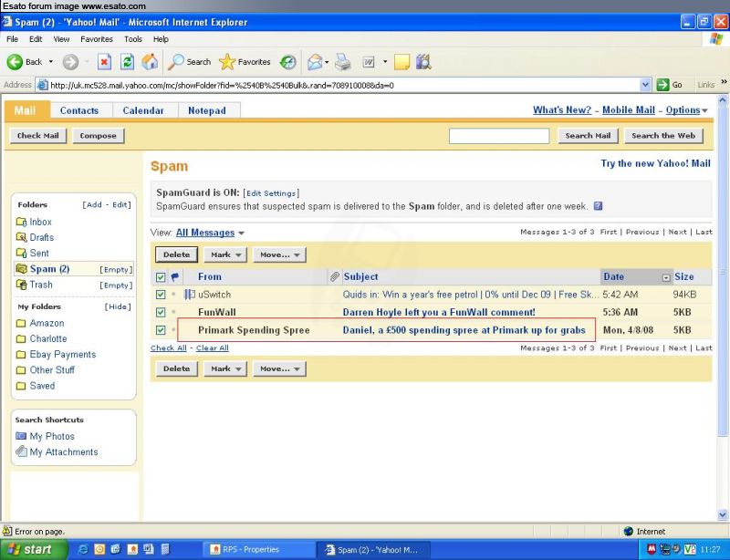This screenshot has width=730, height=560.
Task: Open the address bar dropdown arrow
Action: 645,85
